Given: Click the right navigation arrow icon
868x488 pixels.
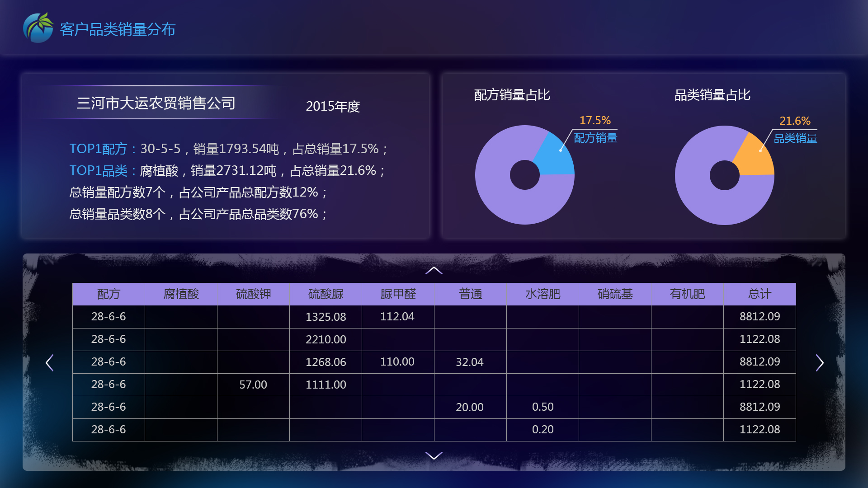Looking at the screenshot, I should [821, 362].
